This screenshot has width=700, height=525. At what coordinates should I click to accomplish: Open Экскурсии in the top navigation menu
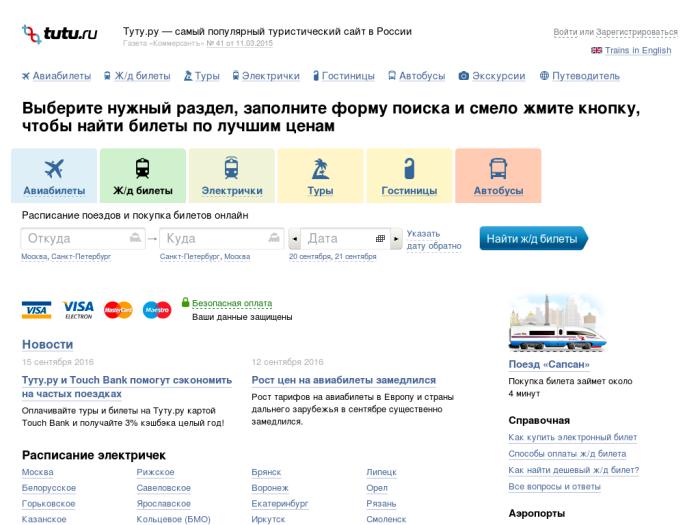(x=493, y=75)
